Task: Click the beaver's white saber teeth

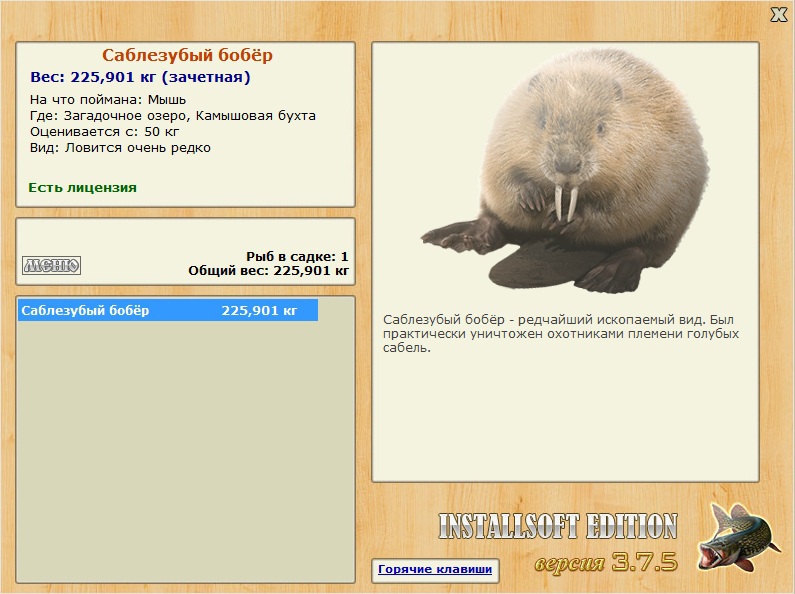Action: [566, 203]
